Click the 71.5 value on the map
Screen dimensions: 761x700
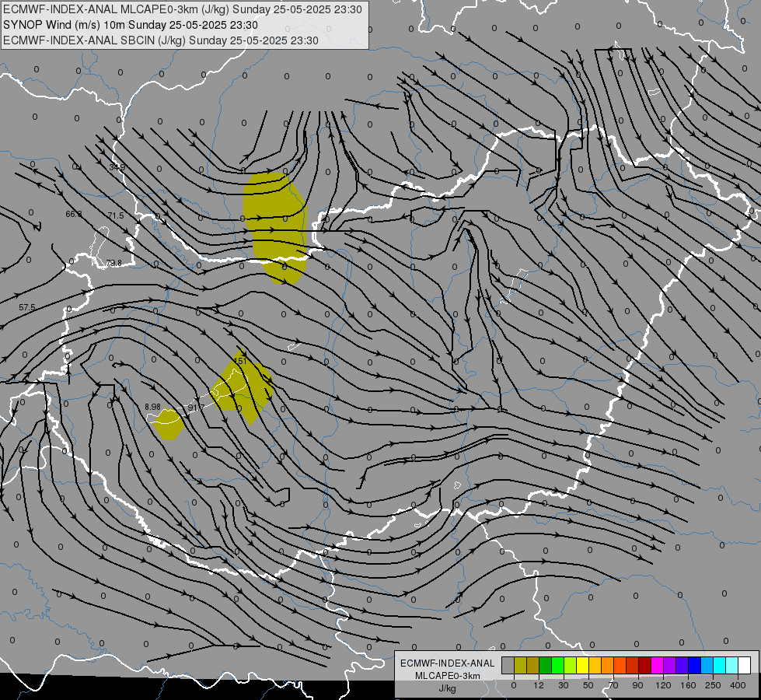(x=116, y=215)
